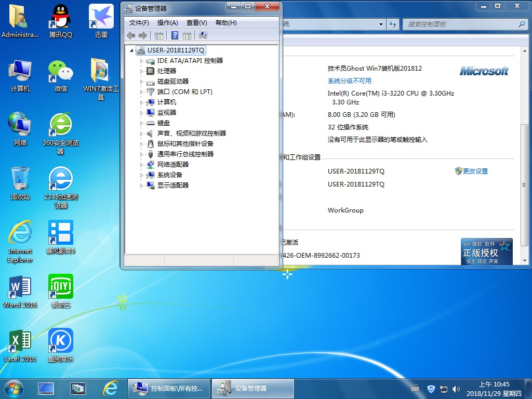The height and width of the screenshot is (399, 532).
Task: Click Show/Hide console tree toolbar icon
Action: (x=159, y=35)
